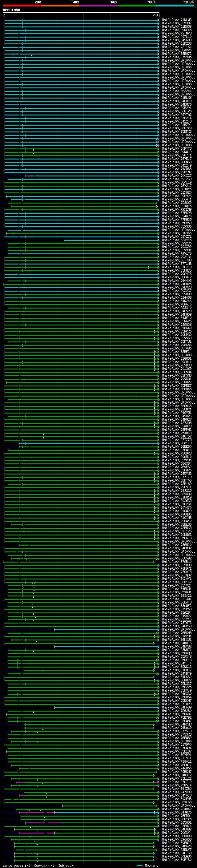Select the UniRef100_Q0CSY4 label
This screenshot has width=197, height=868.
(x=177, y=833)
